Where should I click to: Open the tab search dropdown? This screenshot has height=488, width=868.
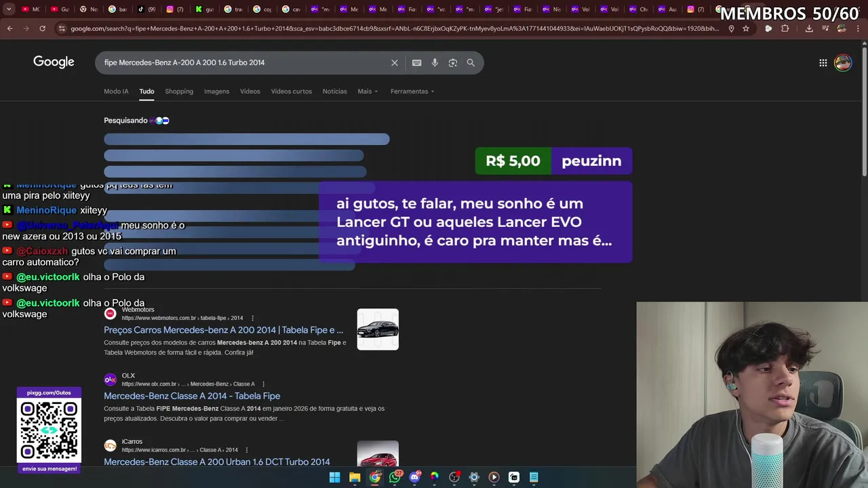coord(9,9)
